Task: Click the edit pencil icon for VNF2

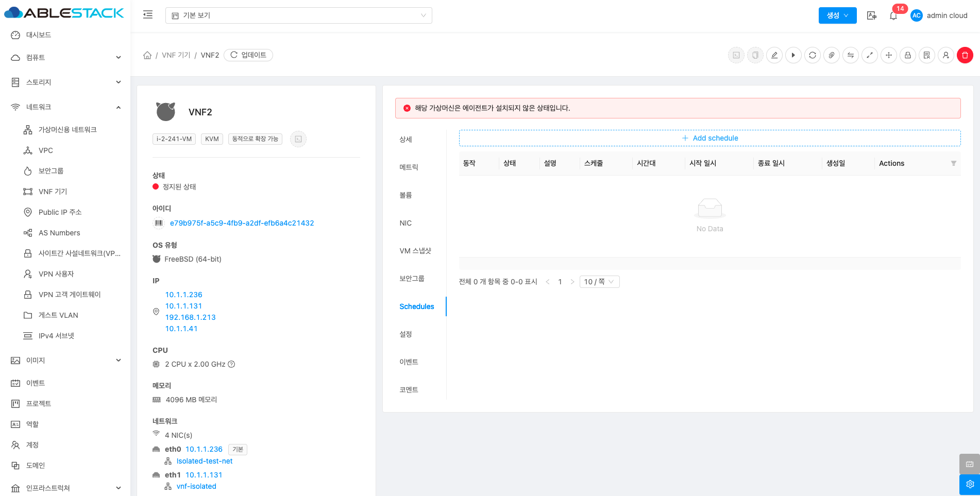Action: pyautogui.click(x=774, y=55)
